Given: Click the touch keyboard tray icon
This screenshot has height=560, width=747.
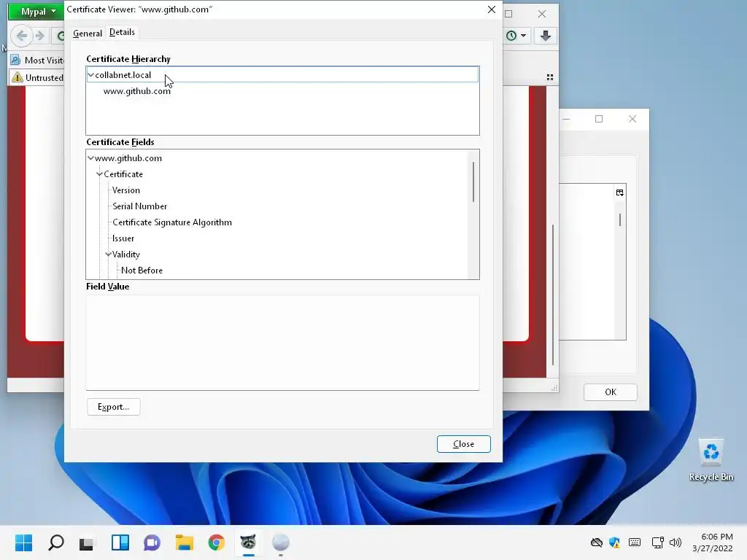Looking at the screenshot, I should pos(635,542).
